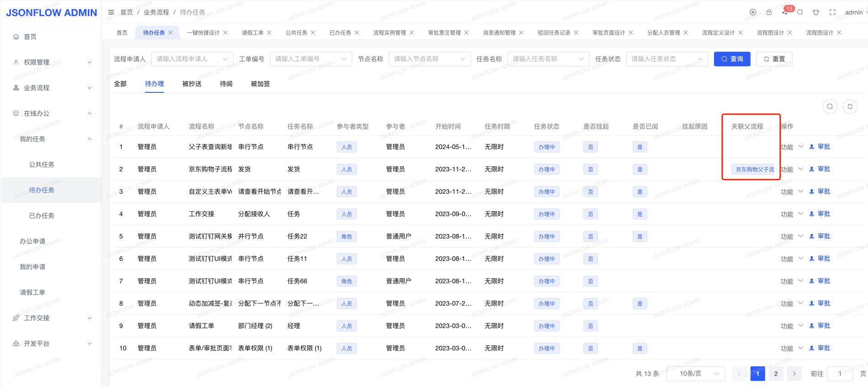Viewport: 868px width, 387px height.
Task: Click the 重置 button
Action: [x=774, y=59]
